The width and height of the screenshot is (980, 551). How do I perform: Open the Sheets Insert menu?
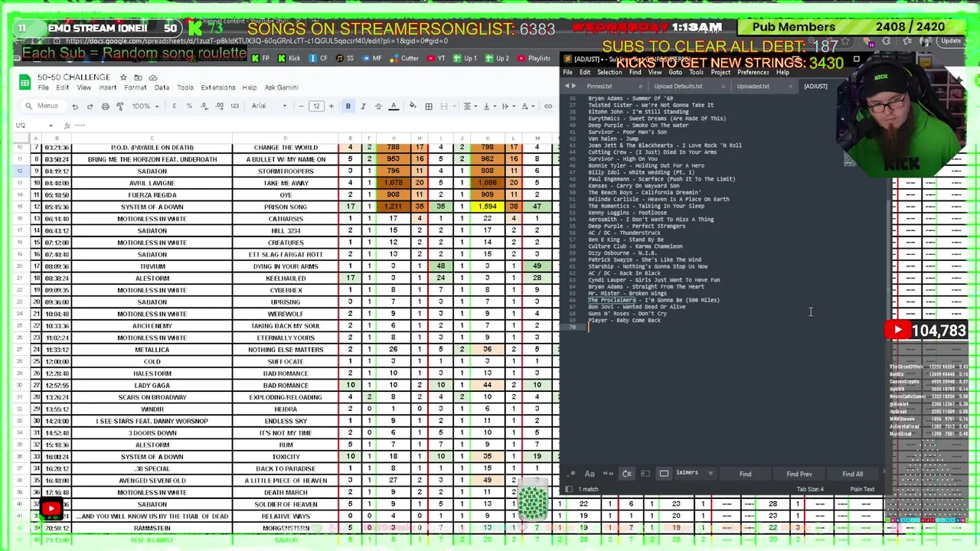click(x=107, y=87)
